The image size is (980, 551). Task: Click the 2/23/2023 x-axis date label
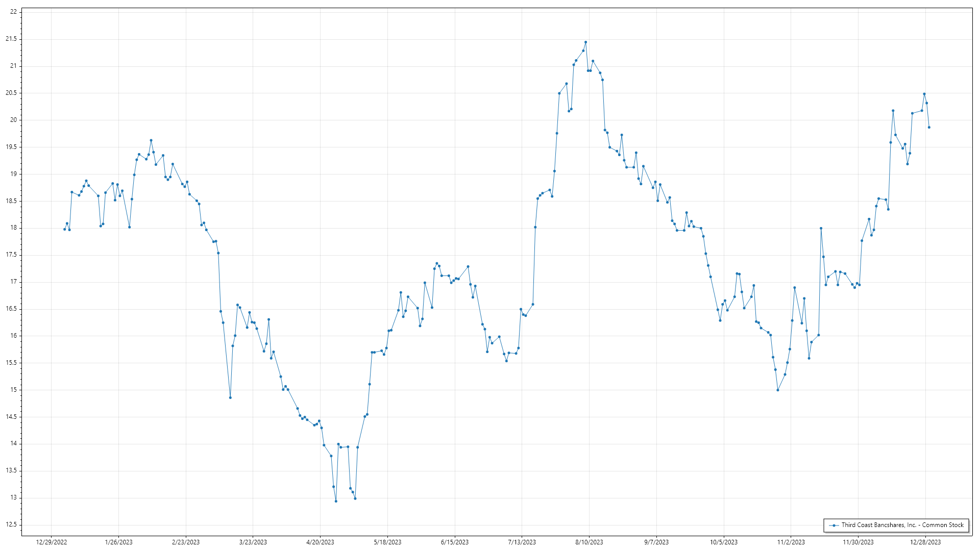[186, 542]
